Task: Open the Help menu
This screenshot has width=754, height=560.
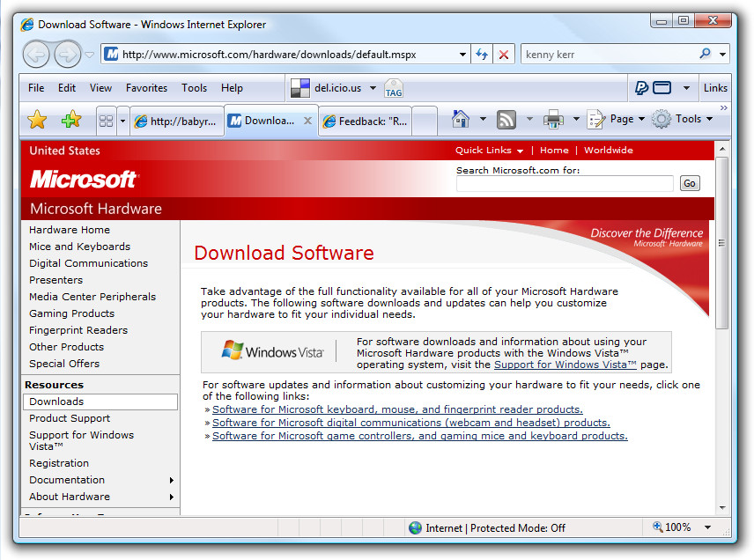Action: coord(232,88)
